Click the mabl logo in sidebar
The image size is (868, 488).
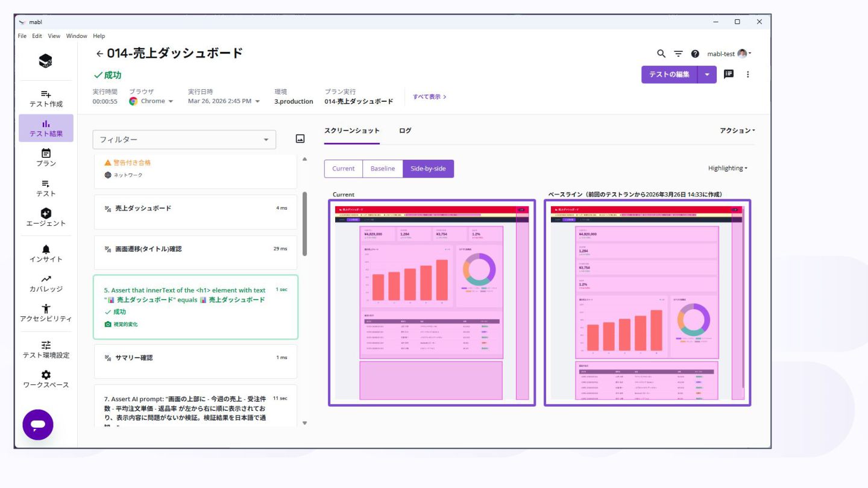(46, 60)
